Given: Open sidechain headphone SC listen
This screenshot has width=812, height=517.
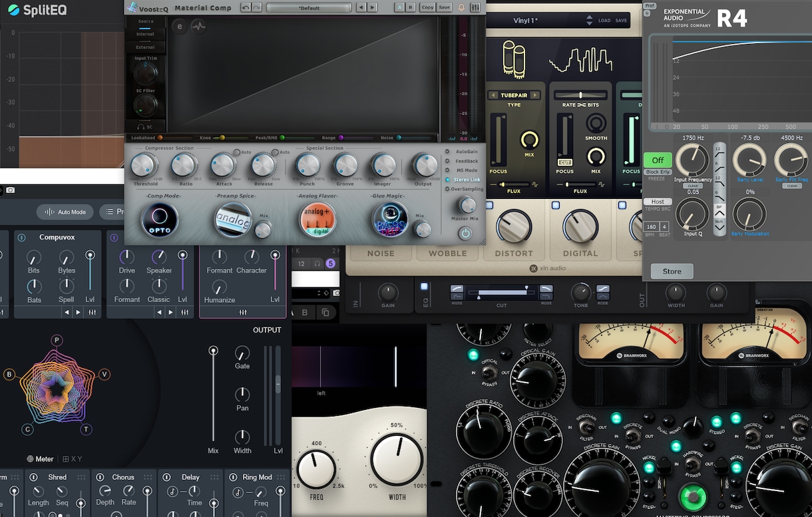Looking at the screenshot, I should [x=145, y=126].
